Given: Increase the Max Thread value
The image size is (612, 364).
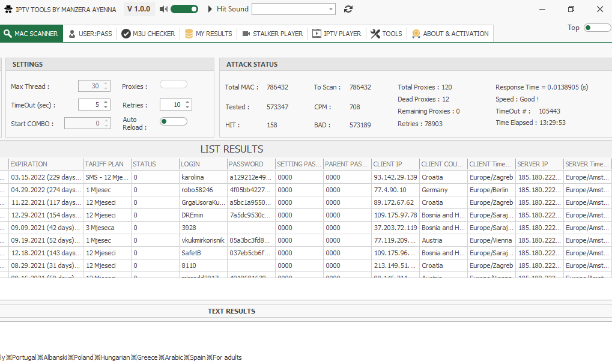Looking at the screenshot, I should pyautogui.click(x=106, y=83).
